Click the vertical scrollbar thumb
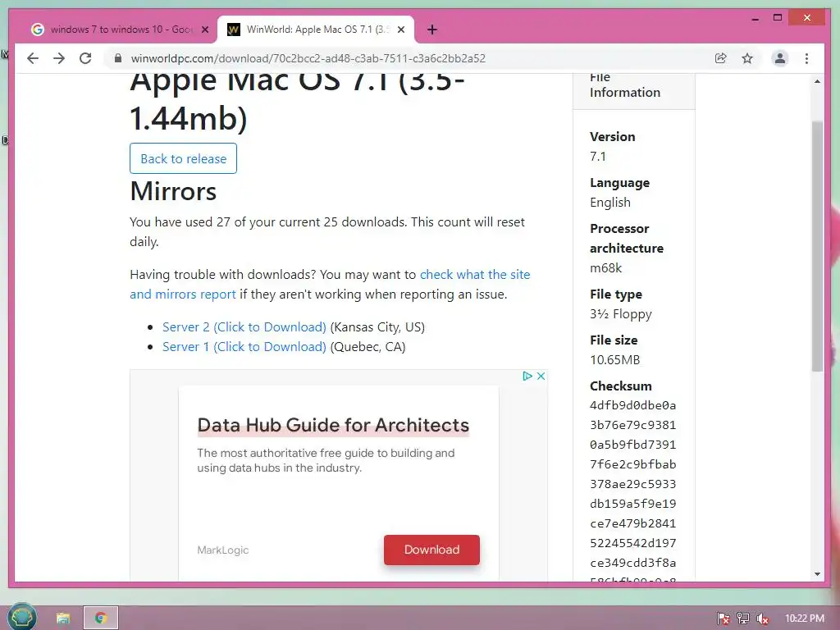This screenshot has height=630, width=840. tap(817, 246)
